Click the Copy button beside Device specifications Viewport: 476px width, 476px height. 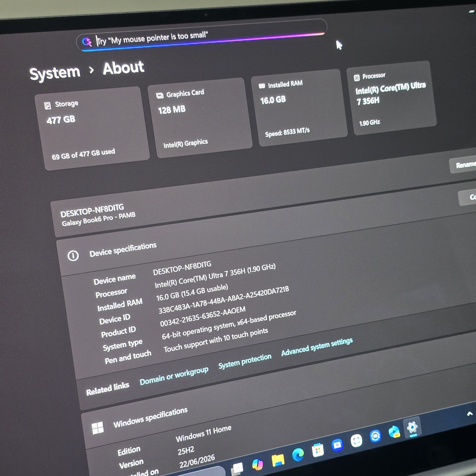point(468,197)
